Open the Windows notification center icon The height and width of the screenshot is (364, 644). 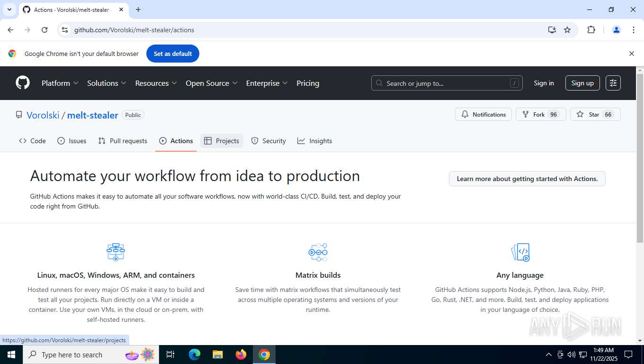click(628, 355)
